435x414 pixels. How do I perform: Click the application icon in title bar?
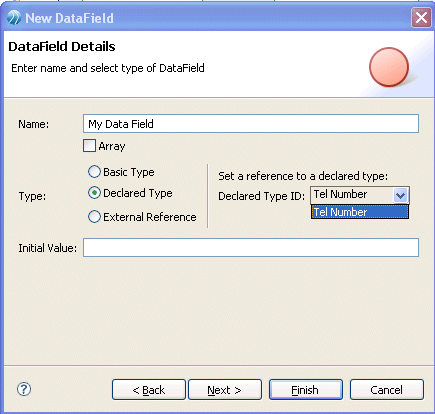(x=14, y=18)
